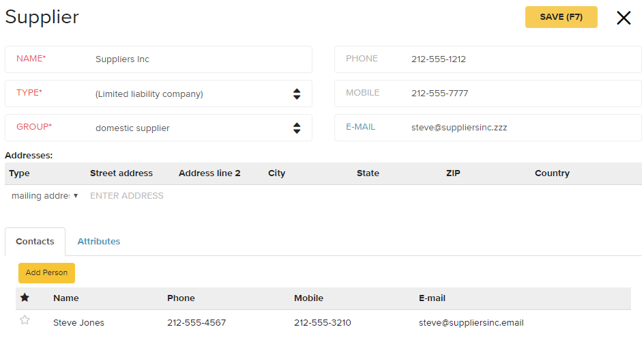This screenshot has height=340, width=644.
Task: Click the PHONE field 212-555-1212
Action: [x=488, y=59]
